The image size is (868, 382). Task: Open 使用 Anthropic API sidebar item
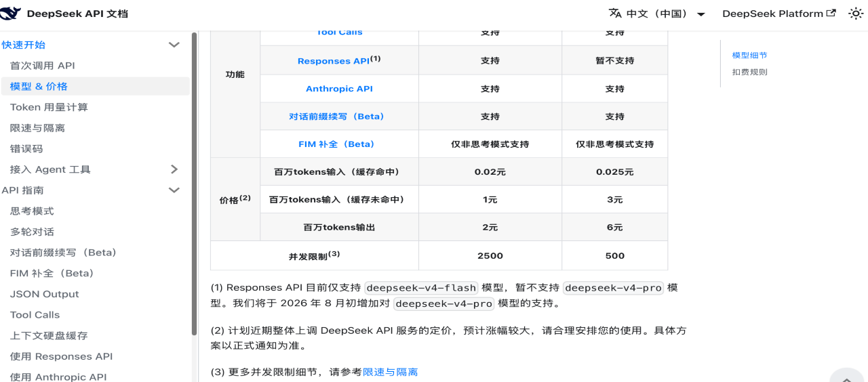58,377
